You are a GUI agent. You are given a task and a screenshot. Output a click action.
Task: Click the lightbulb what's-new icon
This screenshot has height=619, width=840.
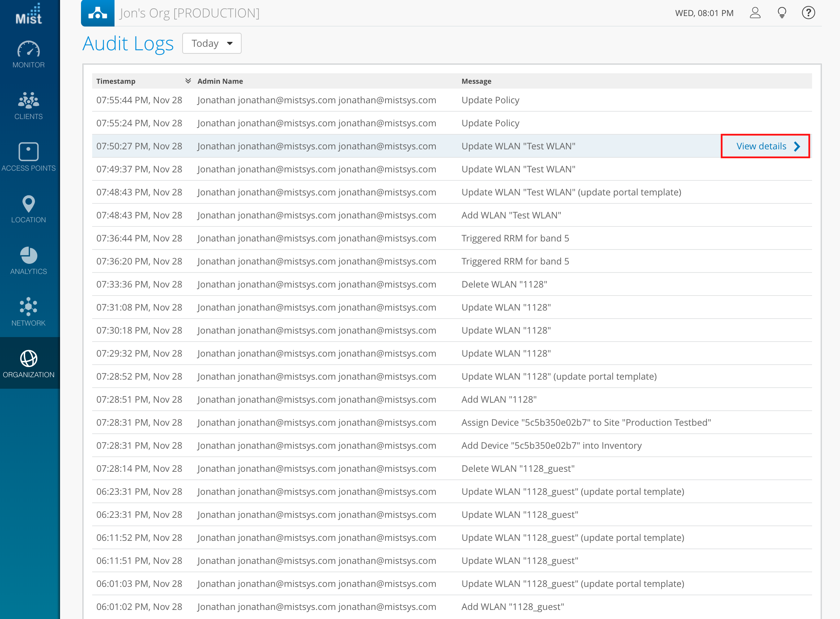pyautogui.click(x=782, y=13)
